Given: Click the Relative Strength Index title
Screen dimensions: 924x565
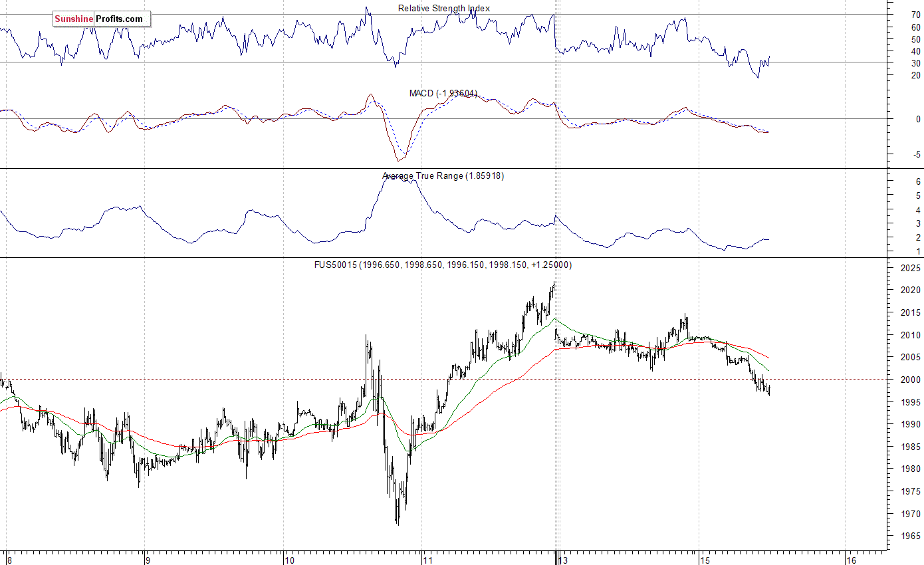Looking at the screenshot, I should point(444,8).
